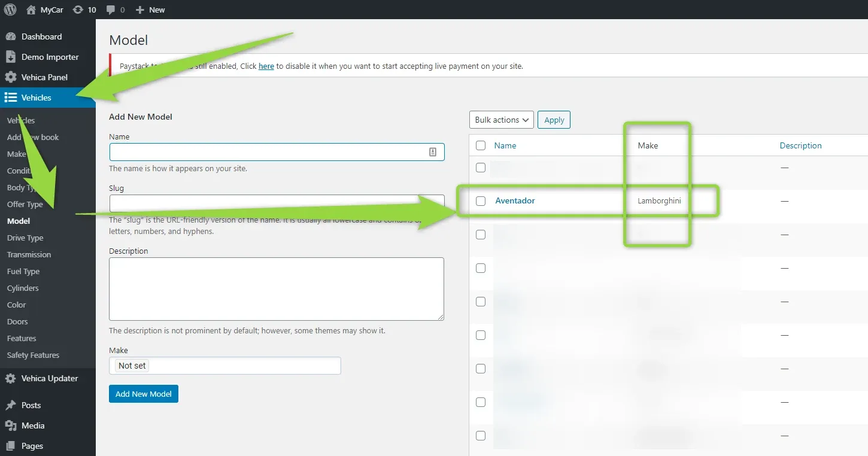Open the Features submenu item
This screenshot has width=868, height=456.
tap(22, 338)
